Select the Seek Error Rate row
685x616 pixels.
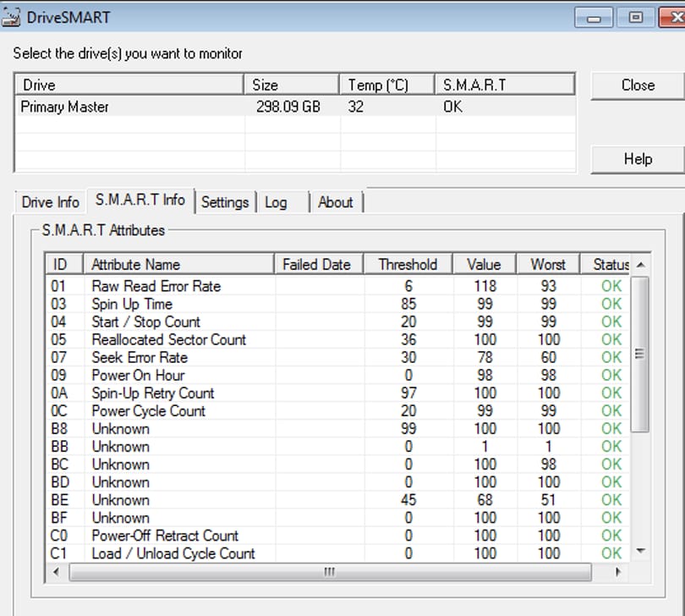coord(337,357)
